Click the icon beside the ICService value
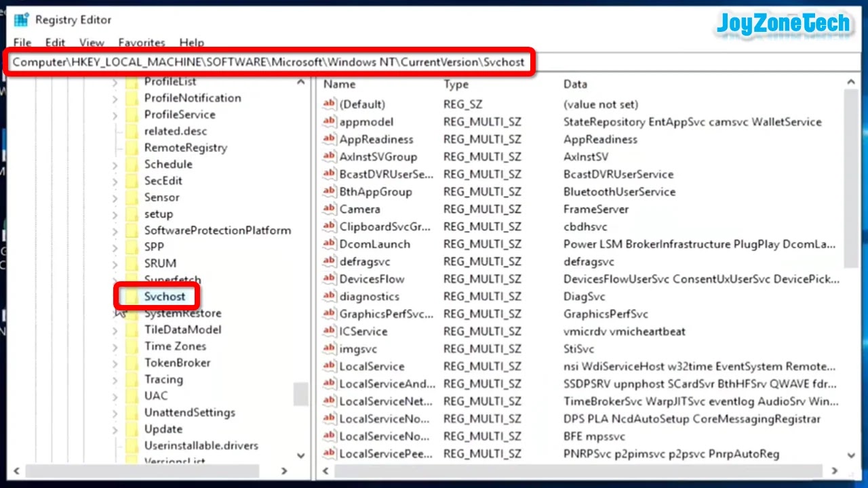Viewport: 868px width, 488px height. click(x=330, y=331)
